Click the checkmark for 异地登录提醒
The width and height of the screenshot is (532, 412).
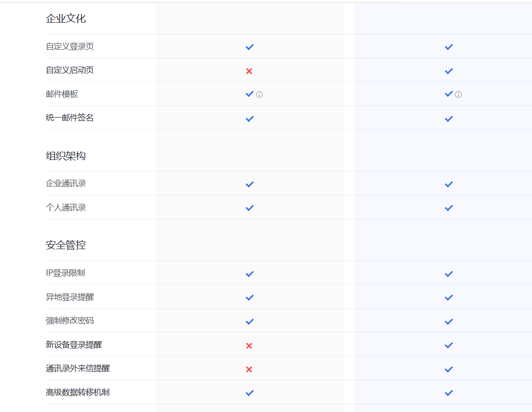[249, 297]
